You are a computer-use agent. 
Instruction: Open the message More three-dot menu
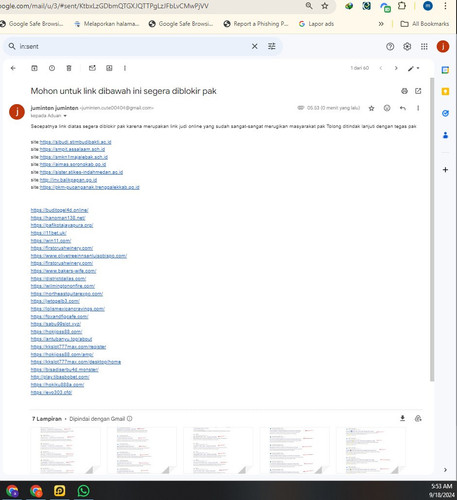coord(418,108)
